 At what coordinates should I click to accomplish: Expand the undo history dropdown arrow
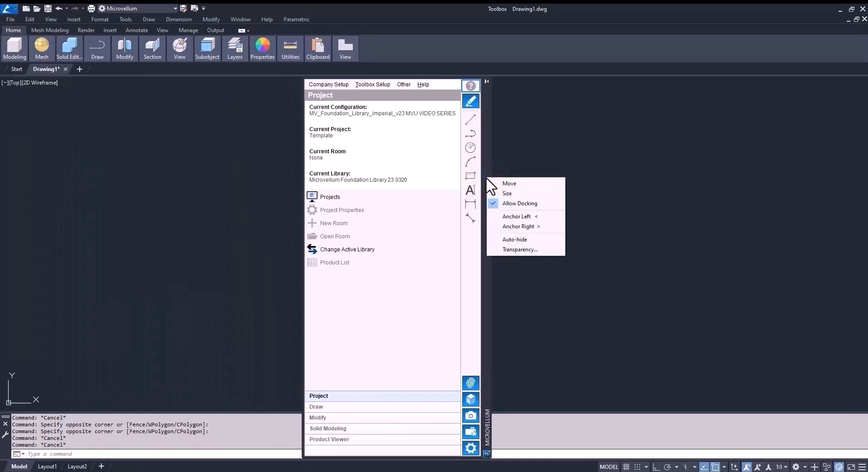coord(66,8)
